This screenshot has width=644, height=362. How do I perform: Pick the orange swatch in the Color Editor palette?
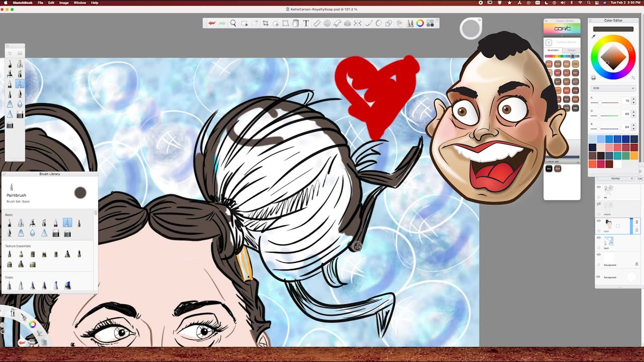(x=634, y=156)
